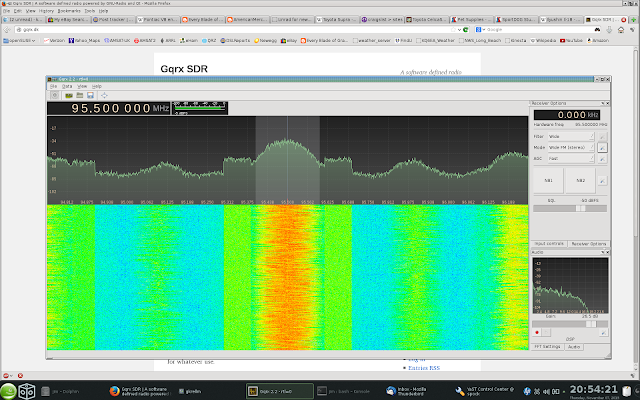This screenshot has width=640, height=400.
Task: Open the clipboard tray icon beside the clock
Action: click(x=627, y=391)
